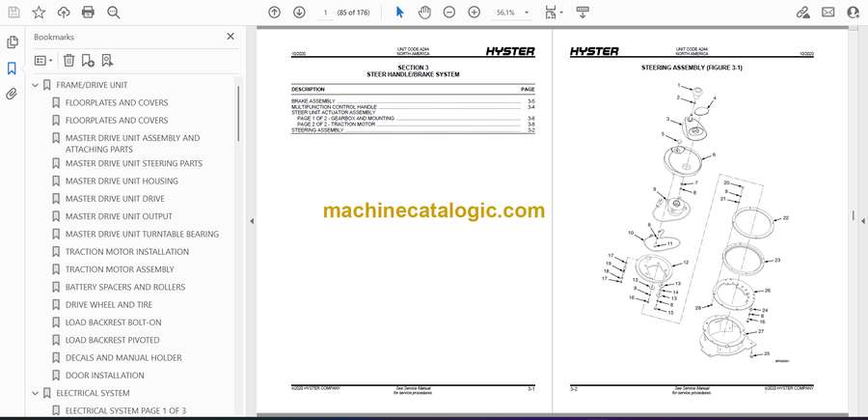This screenshot has height=420, width=868.
Task: Click PAGE 2 OF 2 - TRACTION MOTOR entry
Action: (x=336, y=125)
